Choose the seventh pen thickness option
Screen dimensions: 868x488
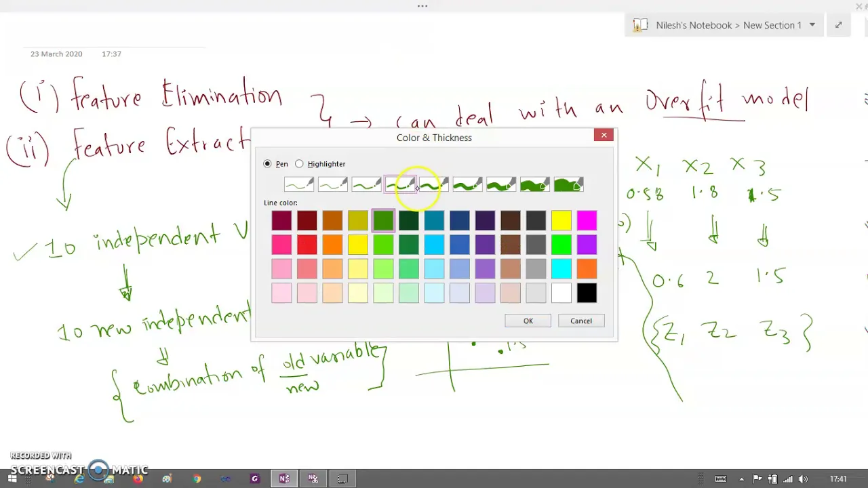click(501, 184)
